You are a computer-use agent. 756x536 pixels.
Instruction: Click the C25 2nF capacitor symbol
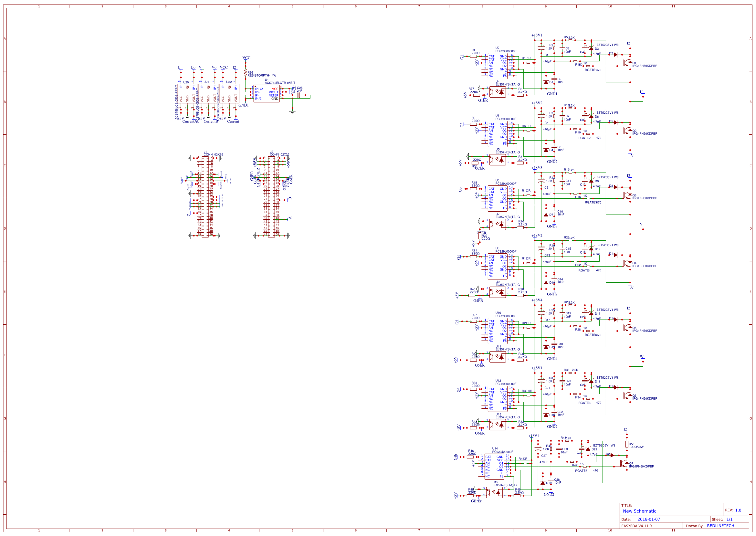tap(299, 95)
